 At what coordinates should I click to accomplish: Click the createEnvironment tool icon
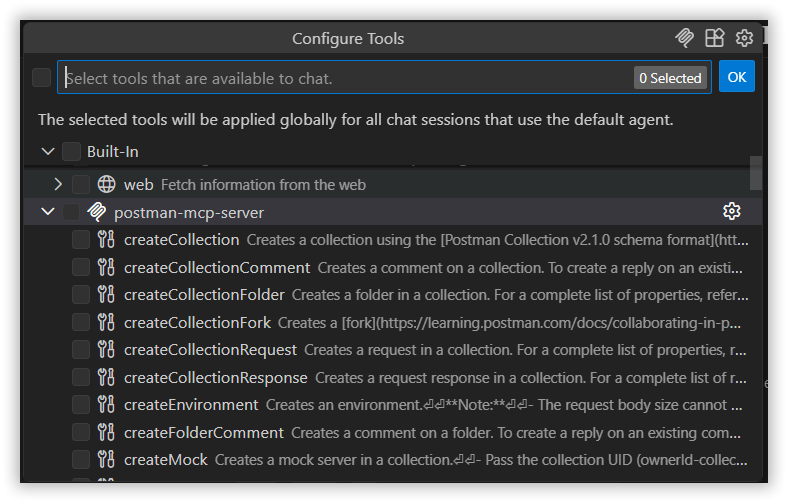click(x=107, y=404)
